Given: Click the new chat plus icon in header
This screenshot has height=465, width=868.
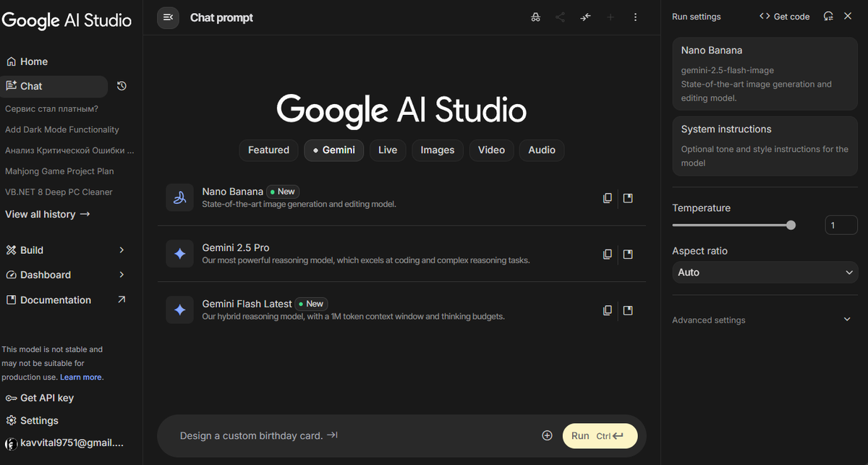Looking at the screenshot, I should [x=610, y=17].
